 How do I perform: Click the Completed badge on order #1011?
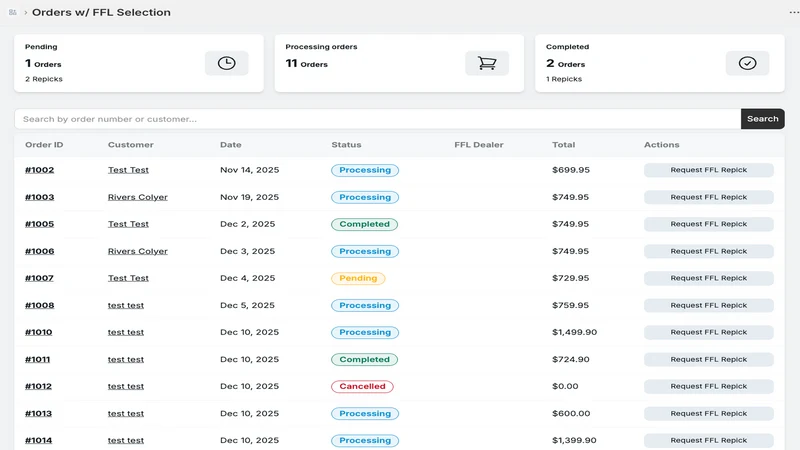[x=364, y=359]
